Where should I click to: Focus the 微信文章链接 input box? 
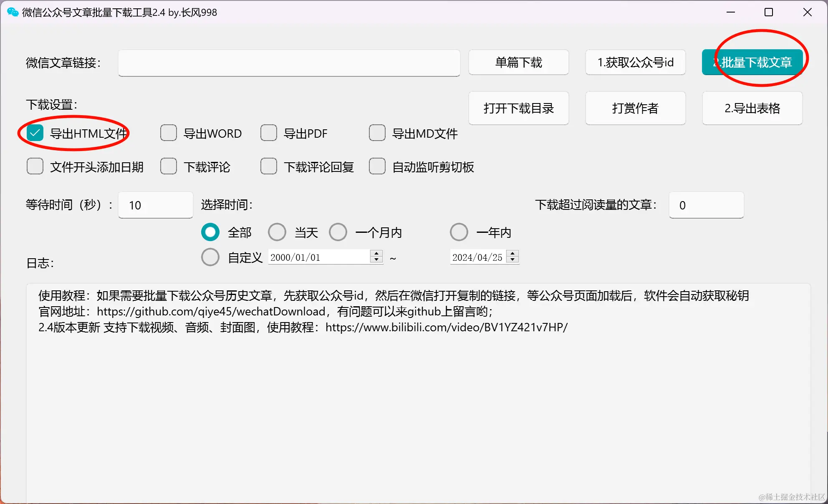[289, 63]
